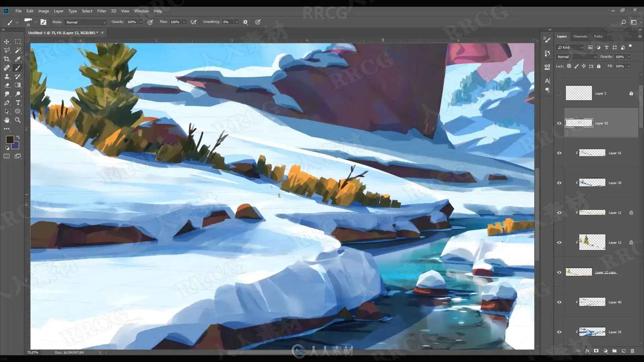
Task: Reset default foreground and background colors
Action: (7, 148)
